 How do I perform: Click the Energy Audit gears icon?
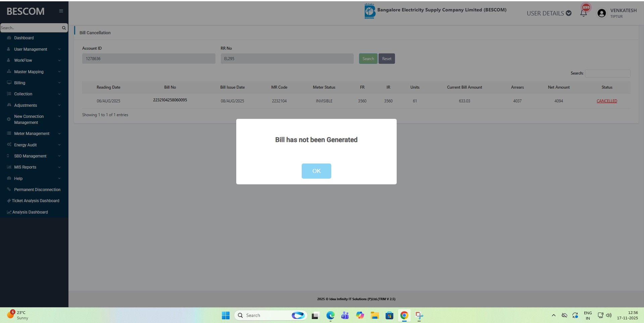[9, 145]
